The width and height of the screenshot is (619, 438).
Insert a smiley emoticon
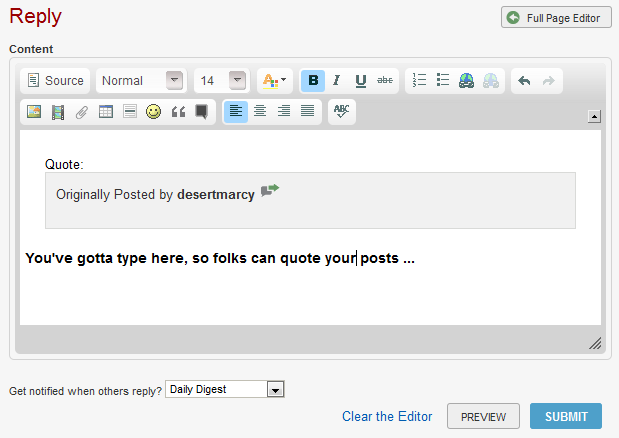(x=153, y=112)
